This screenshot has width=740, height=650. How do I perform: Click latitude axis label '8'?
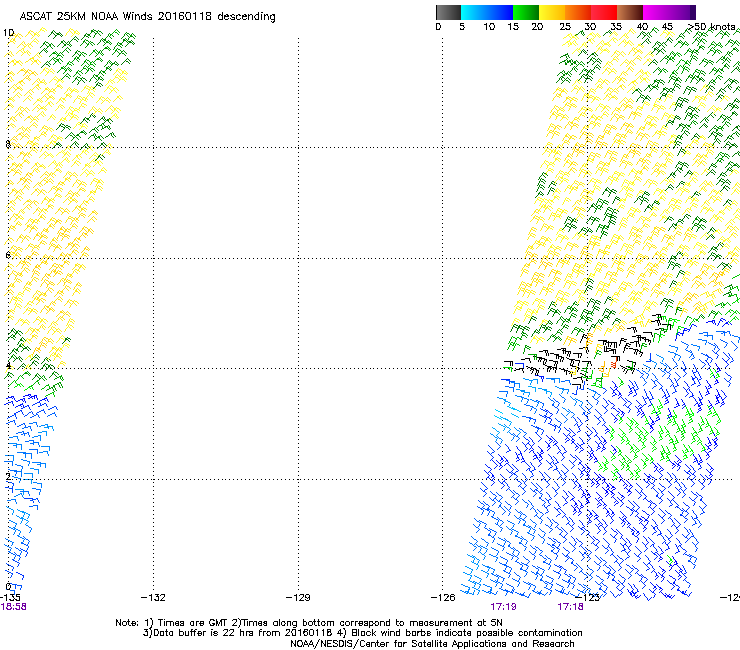8,144
